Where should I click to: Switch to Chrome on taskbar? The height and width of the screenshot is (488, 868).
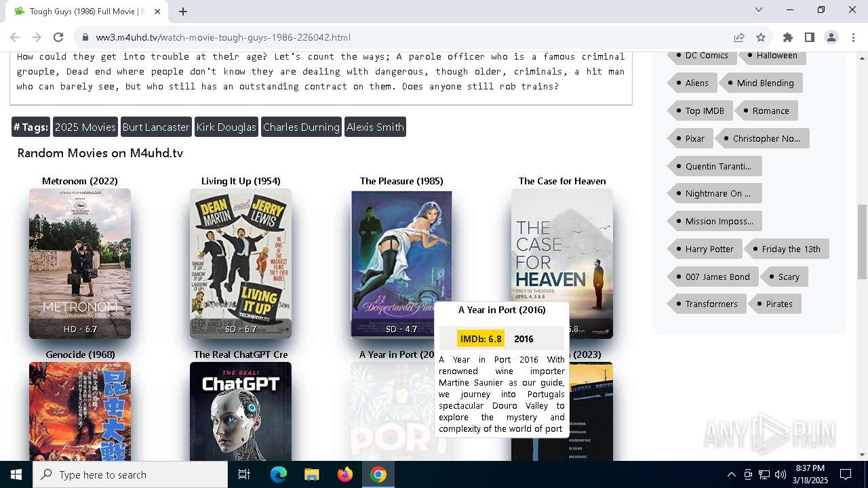(378, 474)
